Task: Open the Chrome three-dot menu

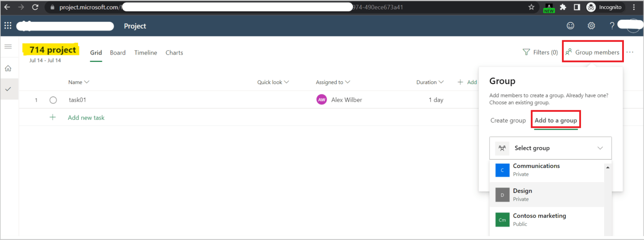Action: (x=634, y=7)
